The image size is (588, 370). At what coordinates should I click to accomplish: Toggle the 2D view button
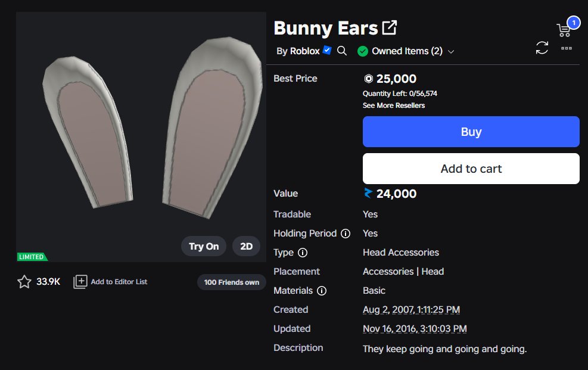point(247,246)
